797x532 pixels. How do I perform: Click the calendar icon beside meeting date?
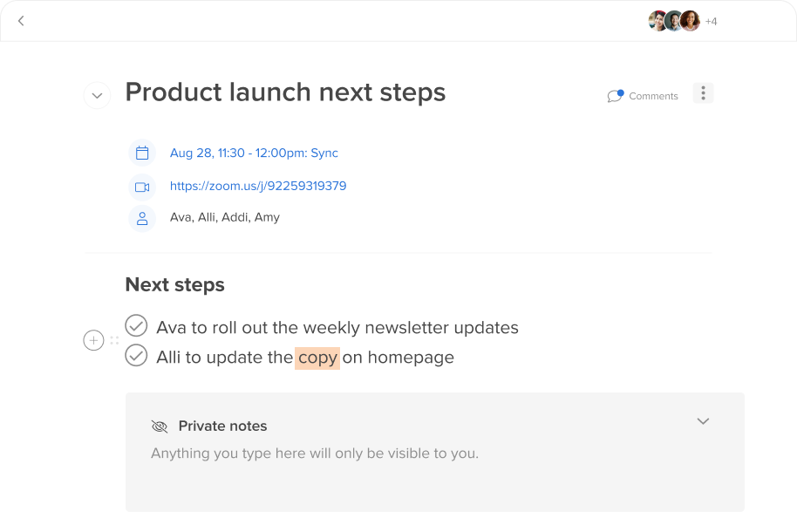click(142, 153)
